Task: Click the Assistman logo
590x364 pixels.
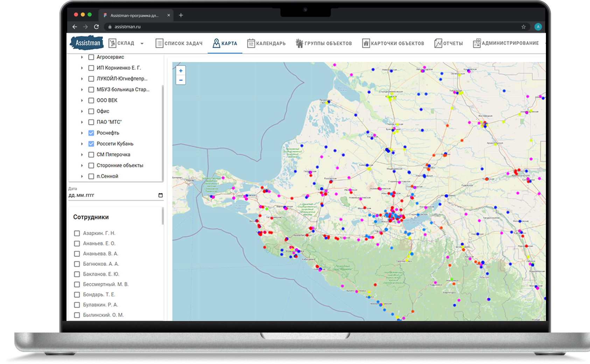Action: (x=87, y=43)
